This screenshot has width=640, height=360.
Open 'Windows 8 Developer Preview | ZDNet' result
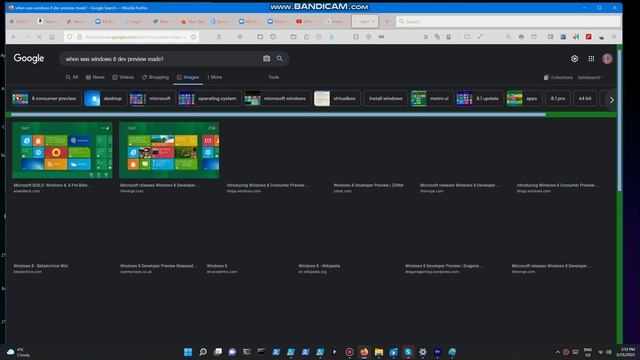(368, 185)
